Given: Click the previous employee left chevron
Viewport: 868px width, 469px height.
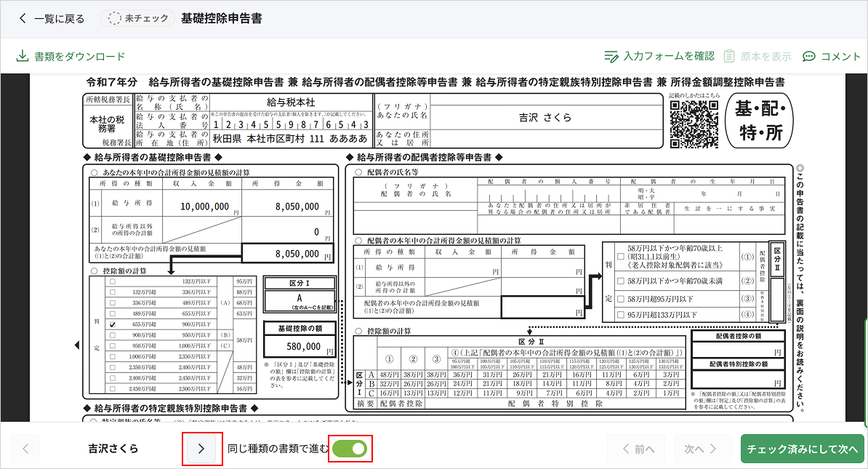Looking at the screenshot, I should [x=26, y=449].
